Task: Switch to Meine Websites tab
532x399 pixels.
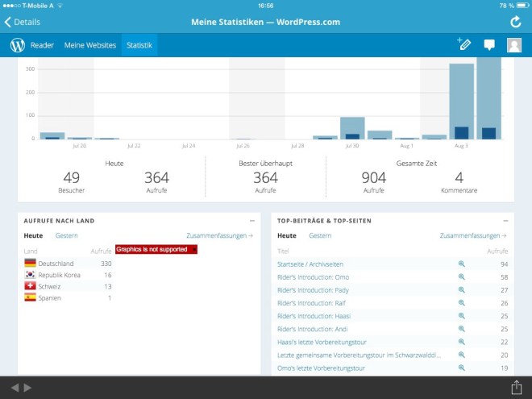Action: pyautogui.click(x=90, y=45)
